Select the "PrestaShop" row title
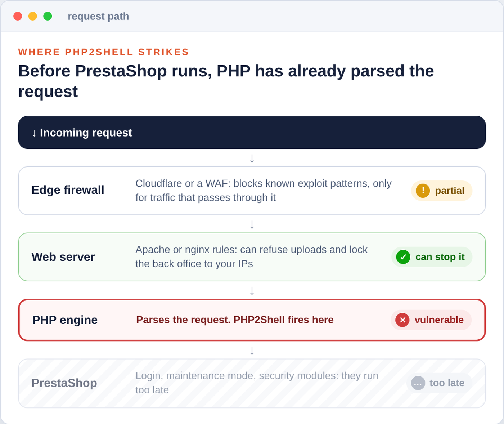Image resolution: width=504 pixels, height=424 pixels. (x=64, y=383)
